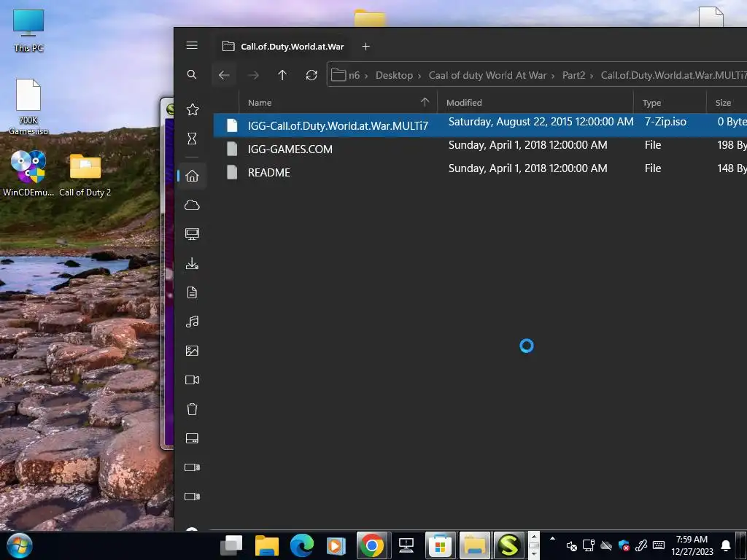Go to Caal of duty World At War breadcrumb
This screenshot has width=747, height=560.
(x=487, y=75)
